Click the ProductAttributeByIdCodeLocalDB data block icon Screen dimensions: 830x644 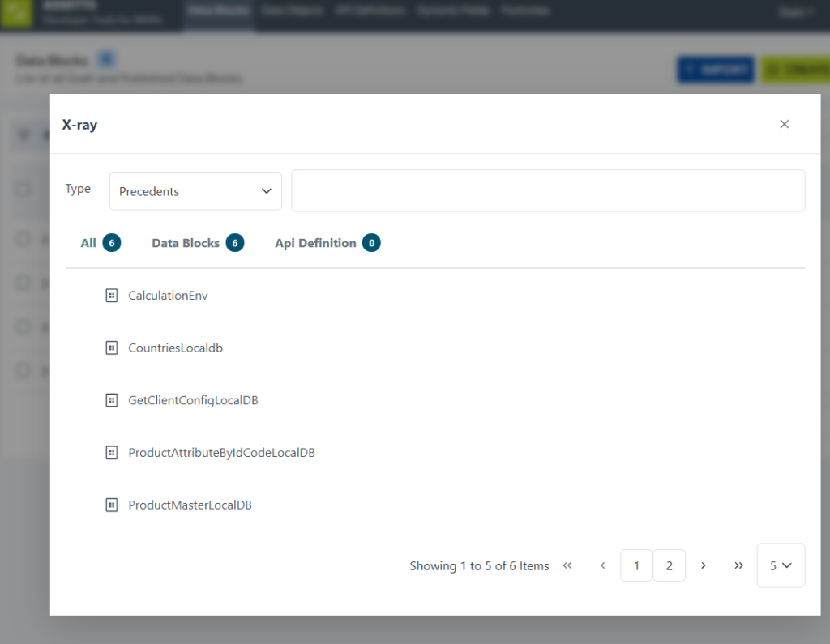pos(112,453)
